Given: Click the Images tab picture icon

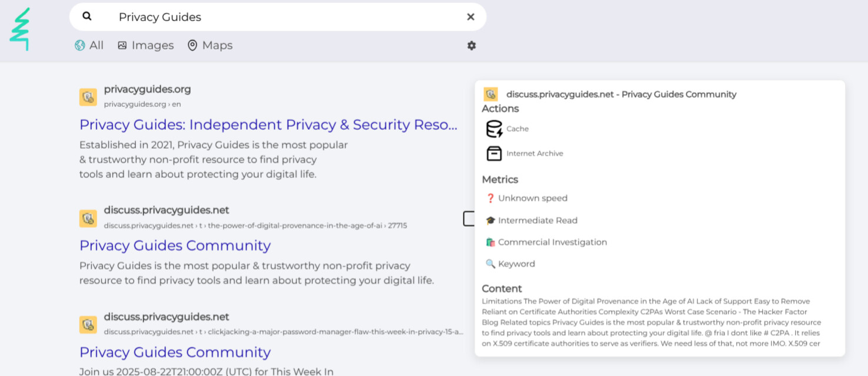Looking at the screenshot, I should coord(122,45).
